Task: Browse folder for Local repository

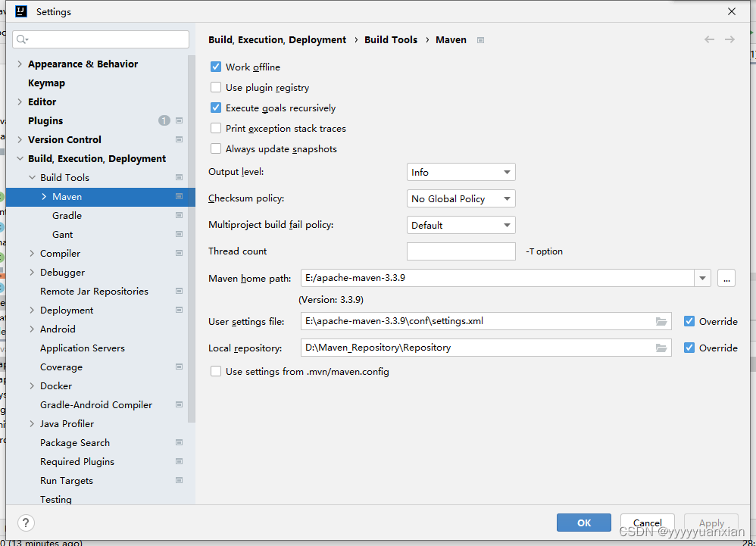Action: [x=661, y=348]
